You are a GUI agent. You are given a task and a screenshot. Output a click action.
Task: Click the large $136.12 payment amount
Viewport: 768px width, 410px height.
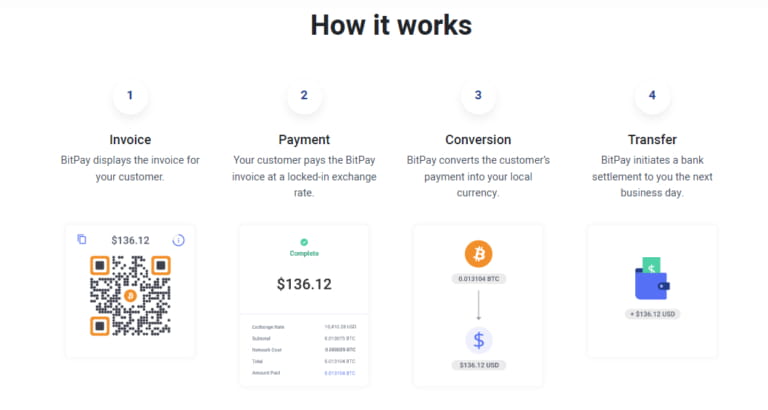(x=304, y=285)
